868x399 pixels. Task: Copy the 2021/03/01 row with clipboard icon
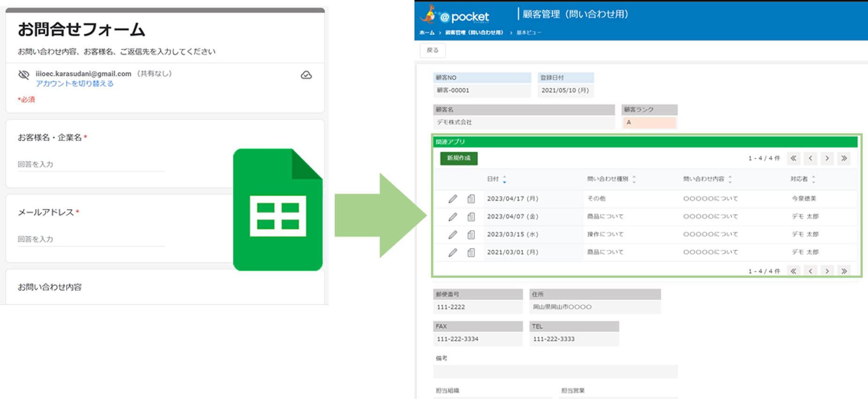pos(471,252)
